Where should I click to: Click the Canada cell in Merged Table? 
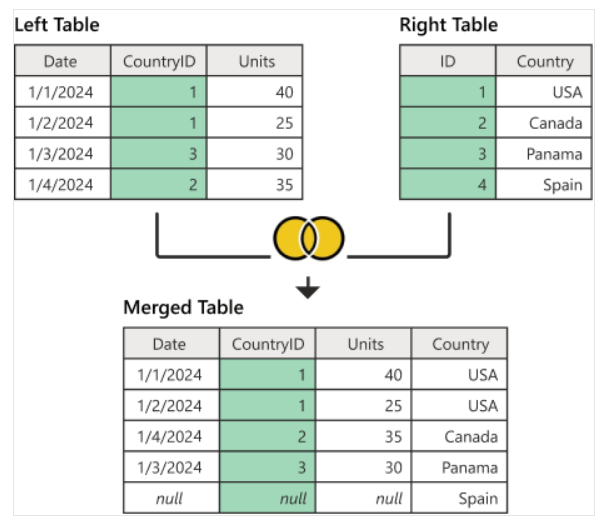point(459,436)
